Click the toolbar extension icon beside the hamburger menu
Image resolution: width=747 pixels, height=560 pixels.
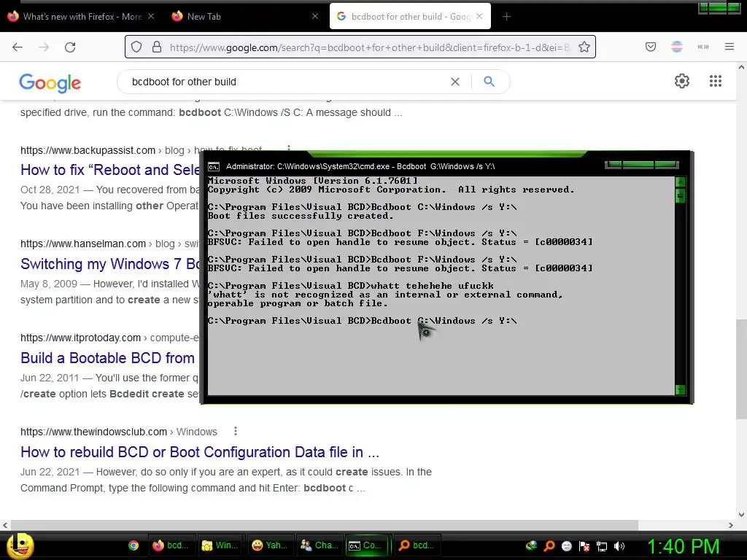click(x=703, y=47)
